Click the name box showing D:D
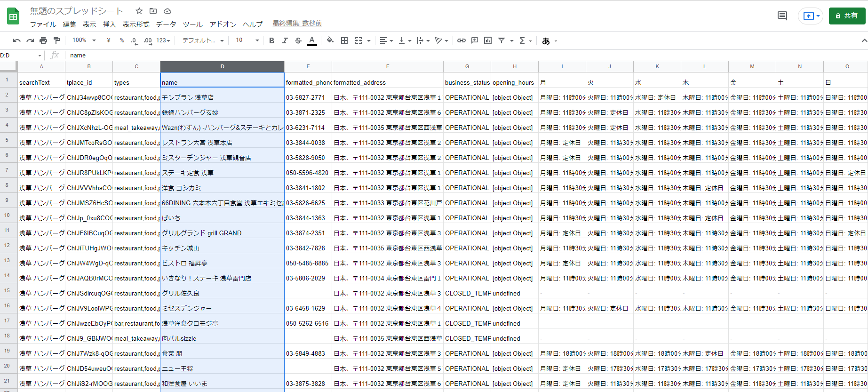 tap(18, 56)
